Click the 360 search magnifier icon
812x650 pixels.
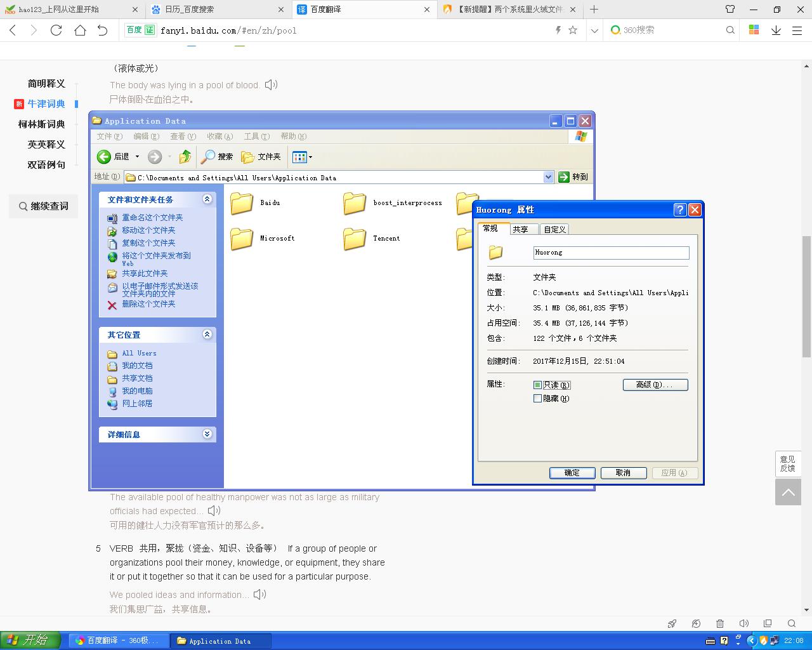pos(730,30)
